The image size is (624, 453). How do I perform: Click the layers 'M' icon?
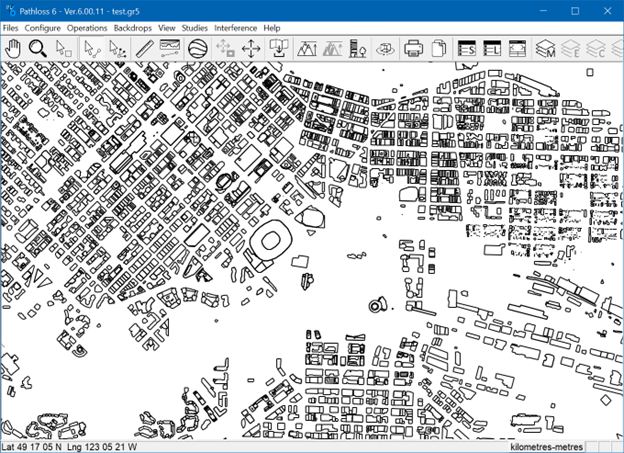coord(545,48)
